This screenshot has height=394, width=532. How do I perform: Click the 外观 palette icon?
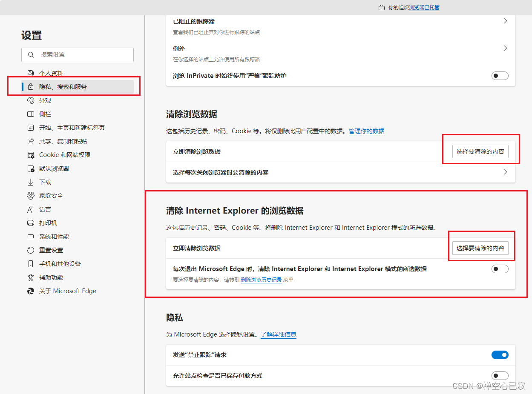[31, 100]
